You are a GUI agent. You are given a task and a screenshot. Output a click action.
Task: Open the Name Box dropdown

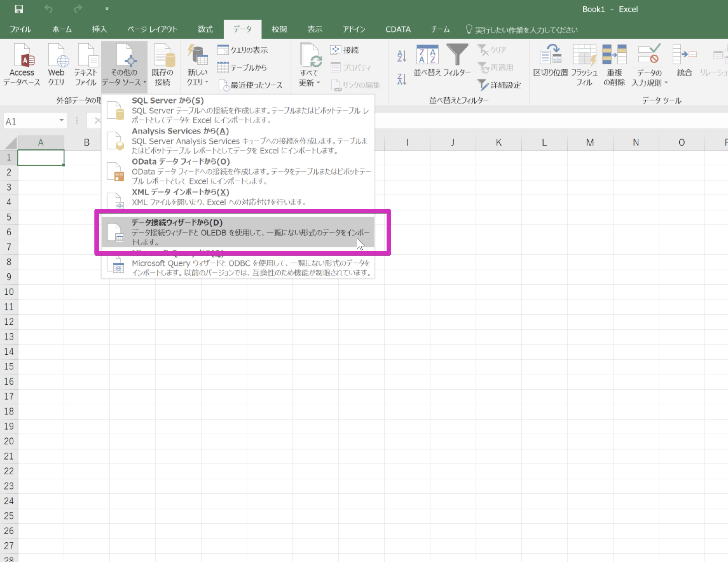click(x=61, y=121)
